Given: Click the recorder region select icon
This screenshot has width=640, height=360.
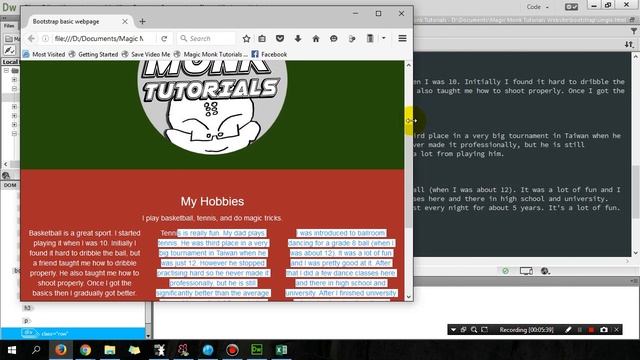Looking at the screenshot, I should (x=484, y=330).
